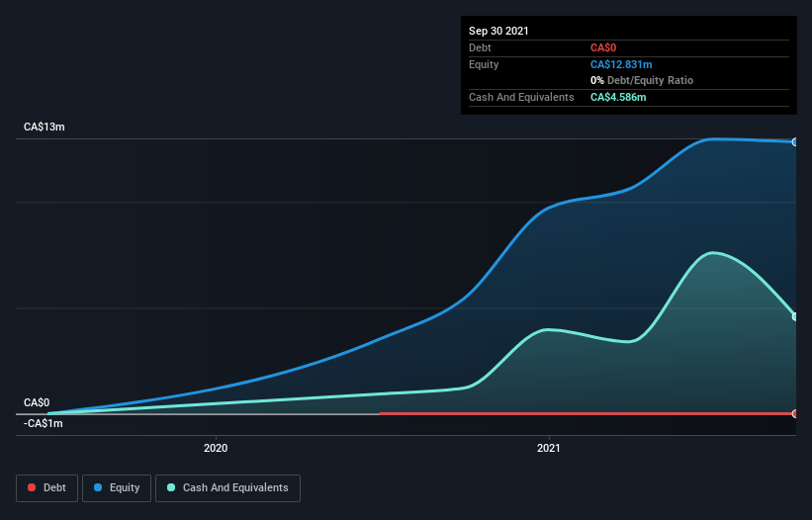Select the Cash endpoint marker on the teal line
812x520 pixels.
tap(795, 316)
